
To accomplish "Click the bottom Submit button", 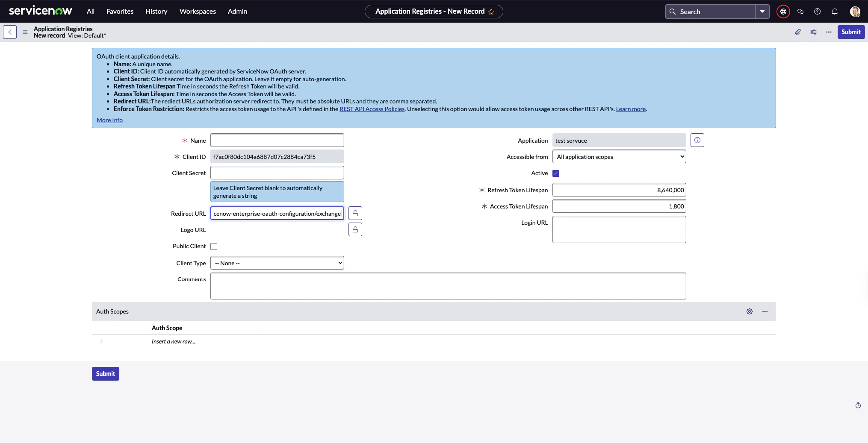I will tap(106, 374).
